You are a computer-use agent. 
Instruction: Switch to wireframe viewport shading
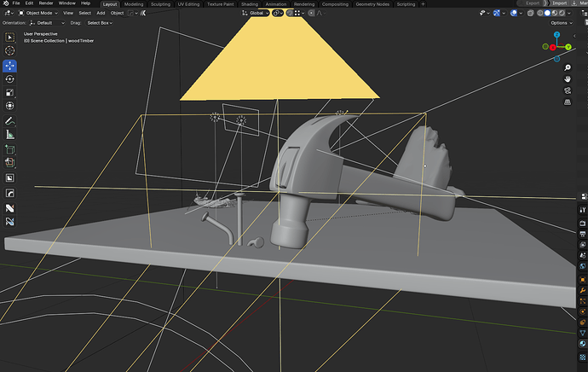click(x=540, y=13)
